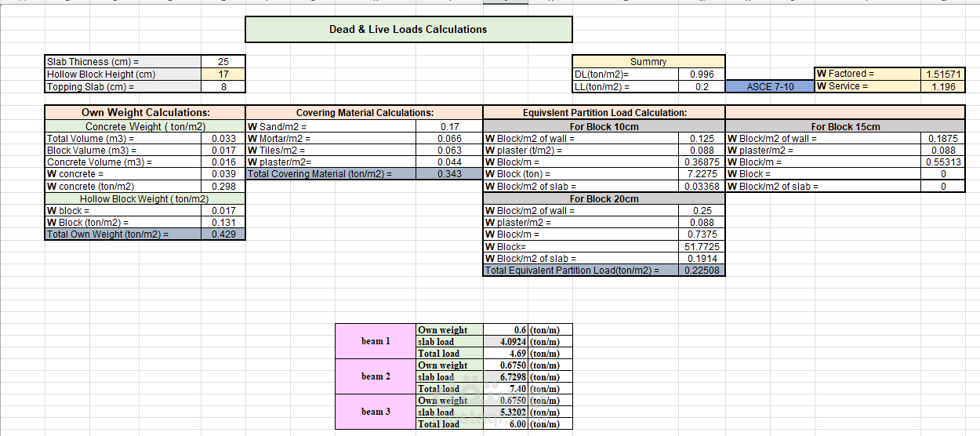Select the W Block/m value 0.36875
This screenshot has width=980, height=436.
pyautogui.click(x=702, y=162)
